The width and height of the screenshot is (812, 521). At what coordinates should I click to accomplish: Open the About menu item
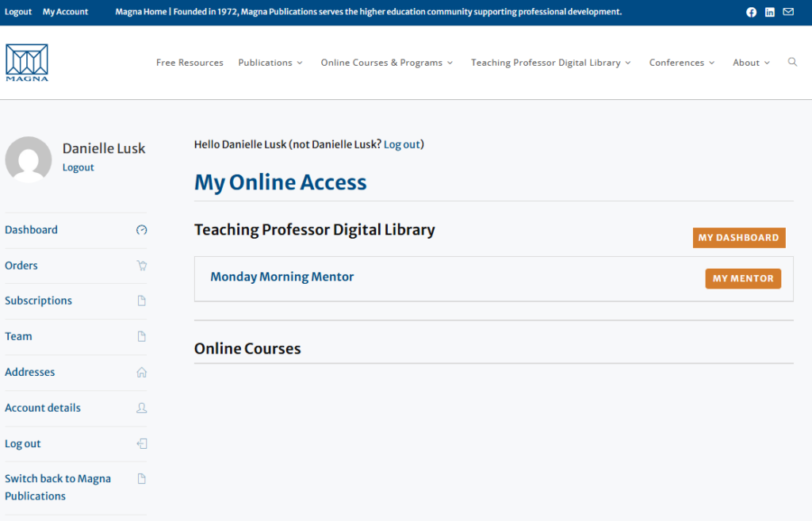click(745, 62)
